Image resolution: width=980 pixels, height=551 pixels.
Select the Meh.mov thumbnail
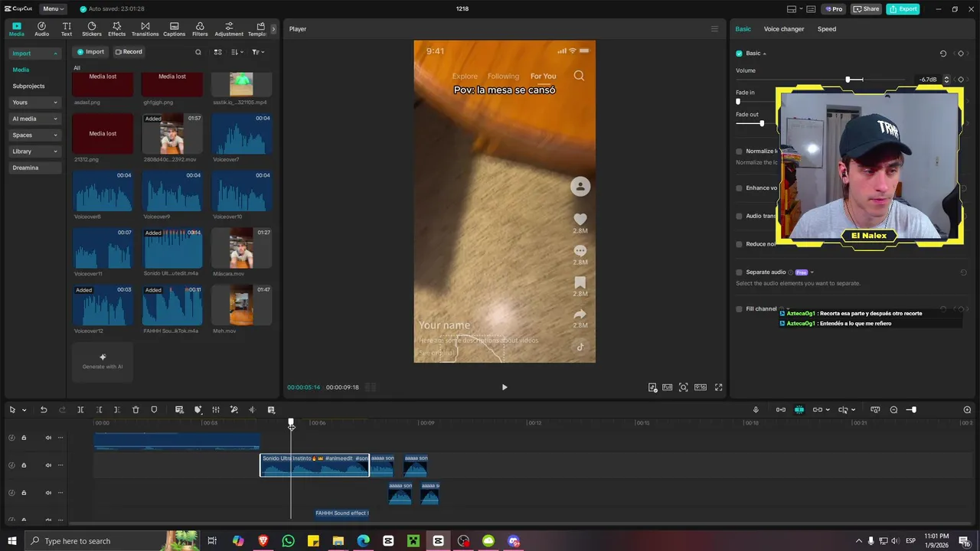point(241,305)
